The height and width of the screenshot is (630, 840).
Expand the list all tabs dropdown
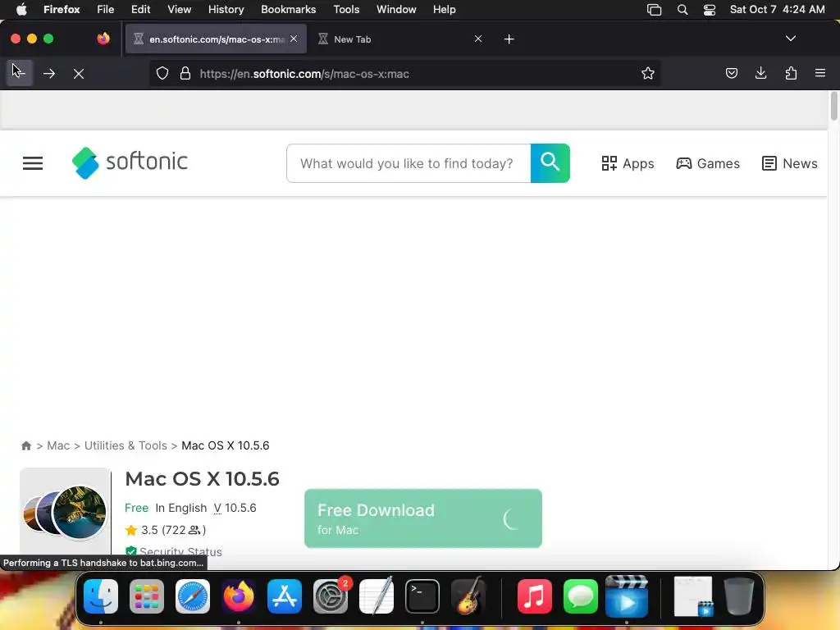[791, 39]
